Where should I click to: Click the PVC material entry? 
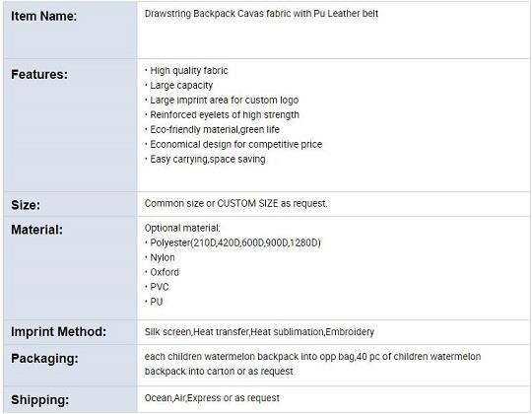[157, 287]
